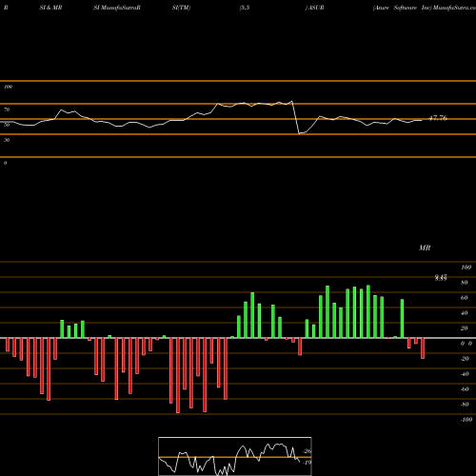The width and height of the screenshot is (476, 476).
Task: Click the sharp RSI drop segment of line
Action: coord(296,118)
